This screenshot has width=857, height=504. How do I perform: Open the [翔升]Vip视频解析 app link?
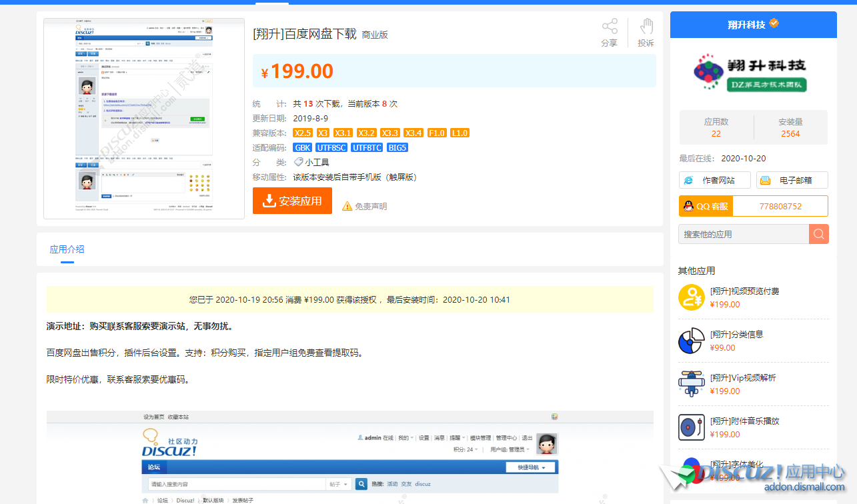743,377
